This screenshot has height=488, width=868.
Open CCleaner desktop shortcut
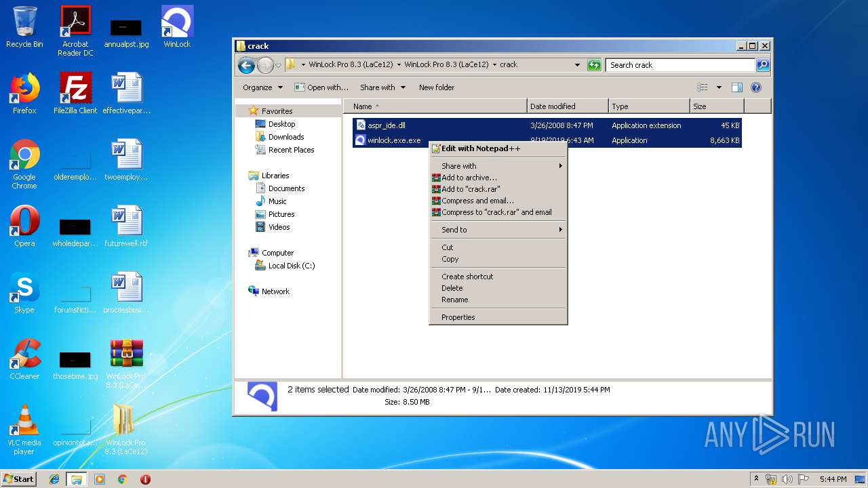(24, 359)
